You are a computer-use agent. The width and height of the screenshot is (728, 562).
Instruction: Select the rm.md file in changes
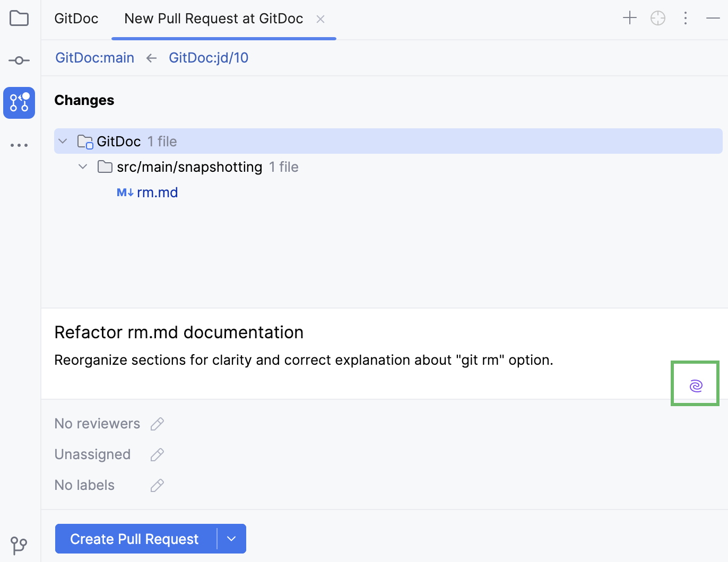(x=158, y=192)
